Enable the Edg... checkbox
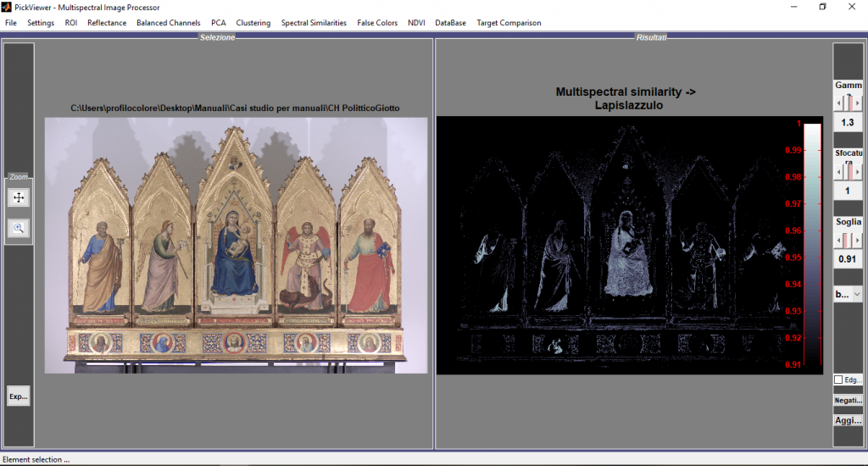Image resolution: width=868 pixels, height=466 pixels. pos(838,380)
